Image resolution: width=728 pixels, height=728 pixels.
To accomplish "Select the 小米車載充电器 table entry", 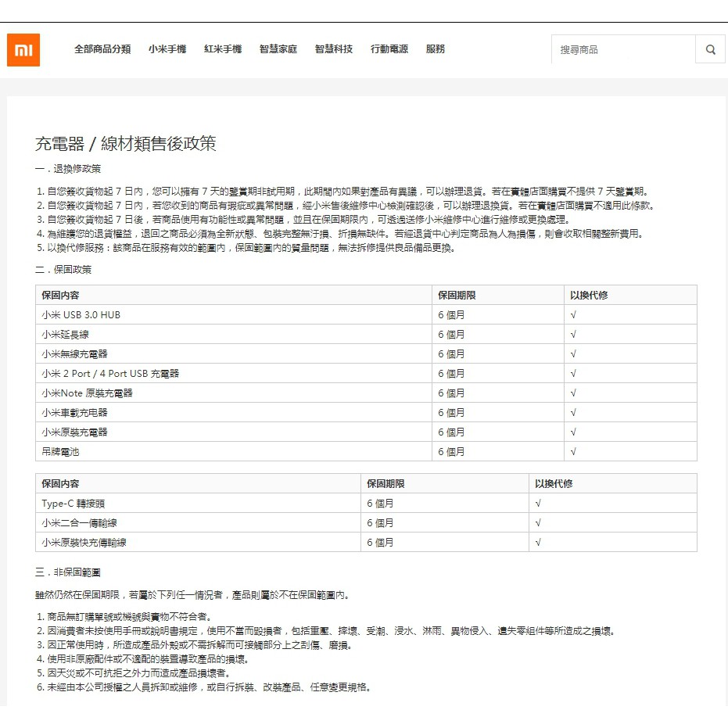I will [75, 413].
